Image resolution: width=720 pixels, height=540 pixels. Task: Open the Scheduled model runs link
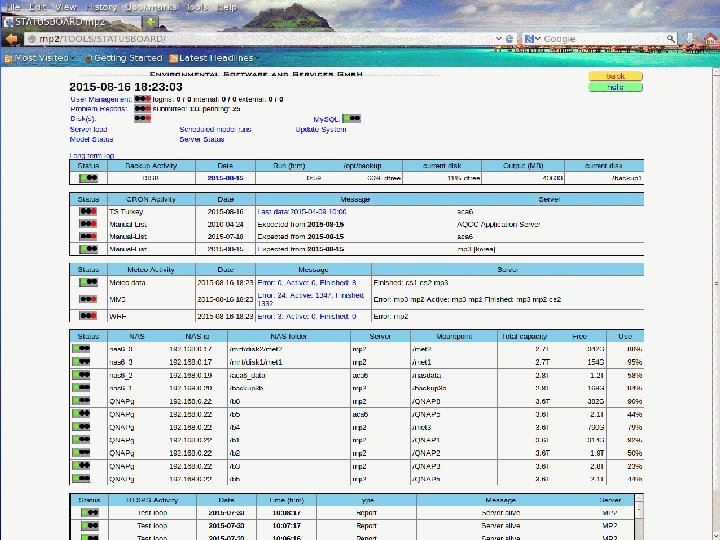pos(215,129)
